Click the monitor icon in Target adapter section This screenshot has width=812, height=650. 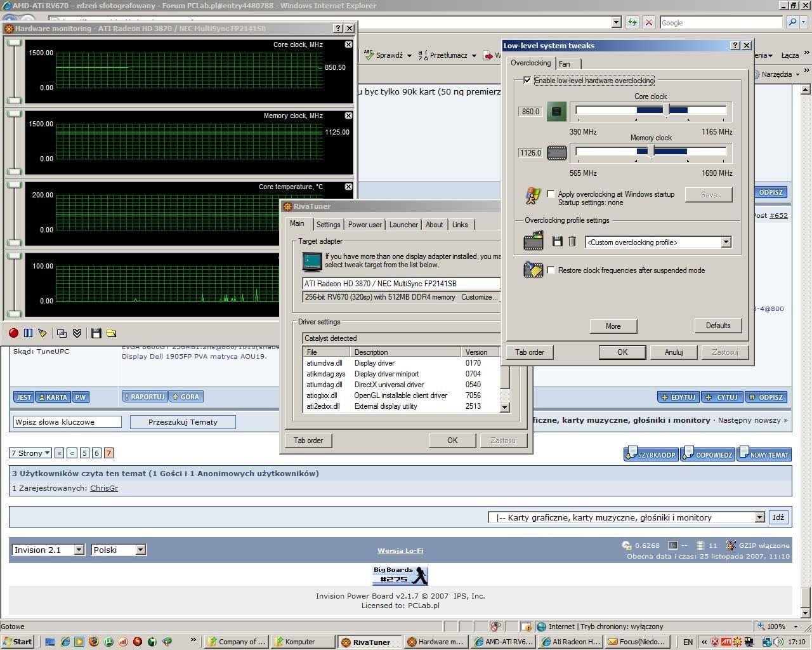[x=312, y=262]
